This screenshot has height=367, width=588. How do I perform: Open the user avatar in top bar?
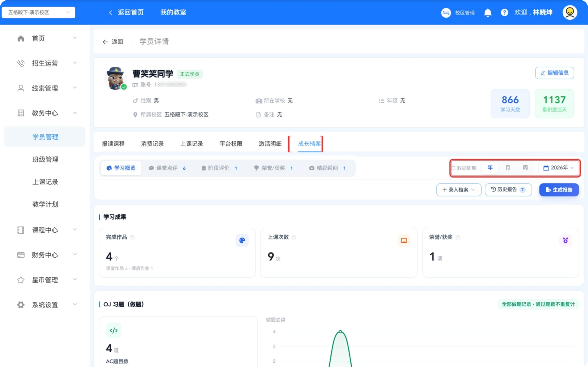click(x=570, y=12)
